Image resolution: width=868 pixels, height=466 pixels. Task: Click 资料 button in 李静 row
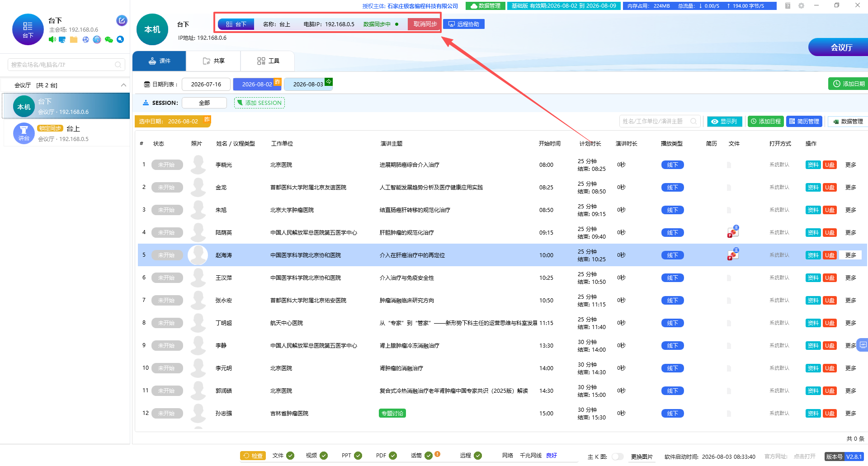[813, 345]
